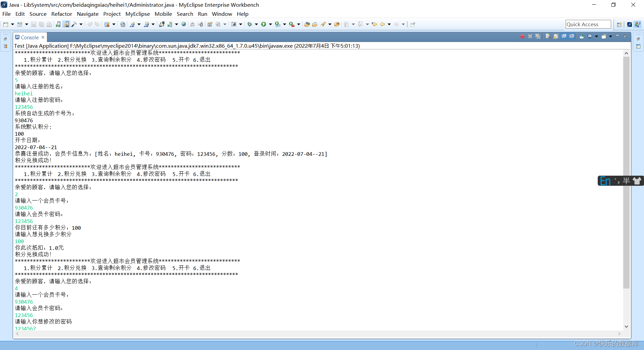Expand the Run button dropdown arrow
The image size is (644, 350).
[270, 24]
